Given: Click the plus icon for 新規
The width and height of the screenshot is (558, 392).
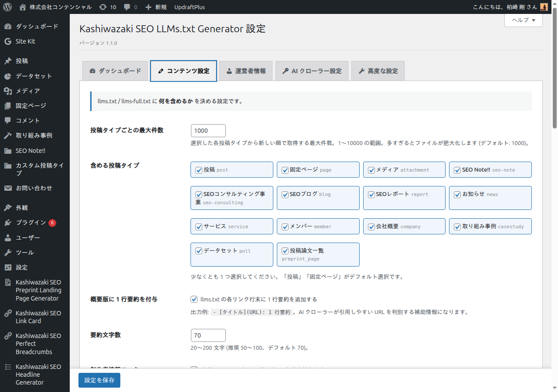Looking at the screenshot, I should coord(149,7).
